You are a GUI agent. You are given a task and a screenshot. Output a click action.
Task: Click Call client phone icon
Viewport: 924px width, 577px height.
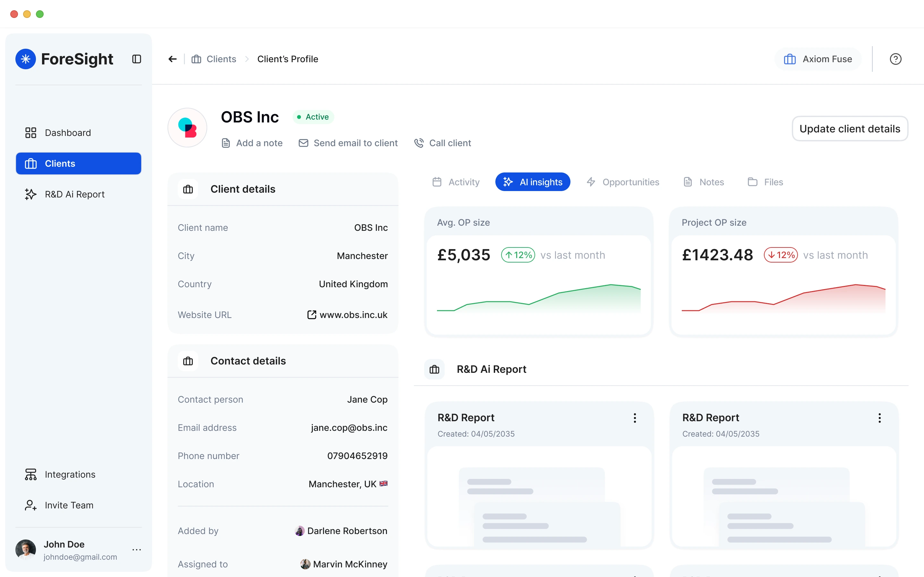pyautogui.click(x=419, y=143)
